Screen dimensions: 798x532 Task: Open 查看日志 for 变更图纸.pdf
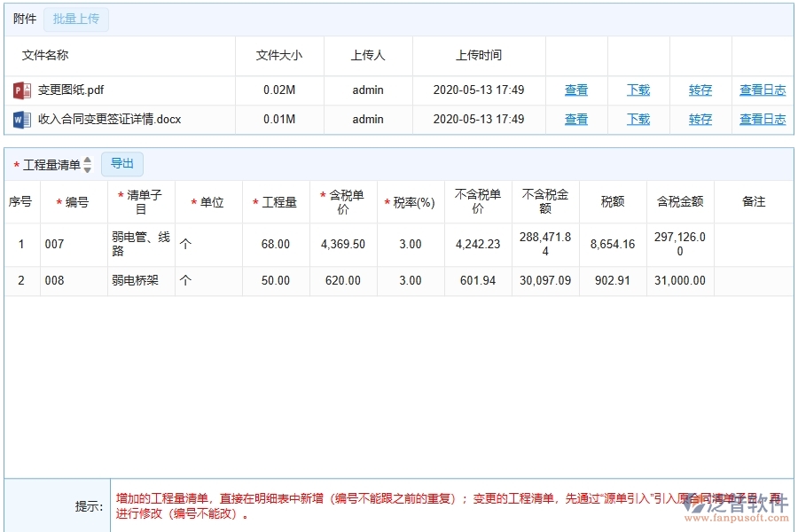(762, 90)
